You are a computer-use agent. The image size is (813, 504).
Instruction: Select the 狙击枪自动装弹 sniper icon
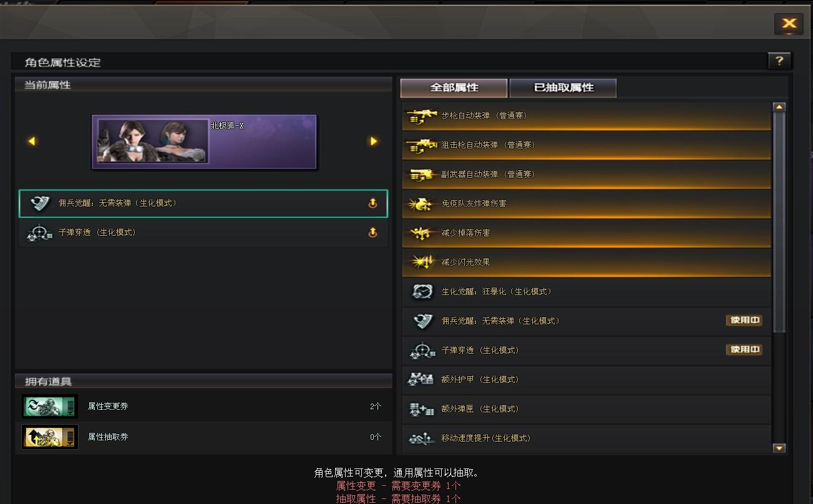pyautogui.click(x=421, y=145)
